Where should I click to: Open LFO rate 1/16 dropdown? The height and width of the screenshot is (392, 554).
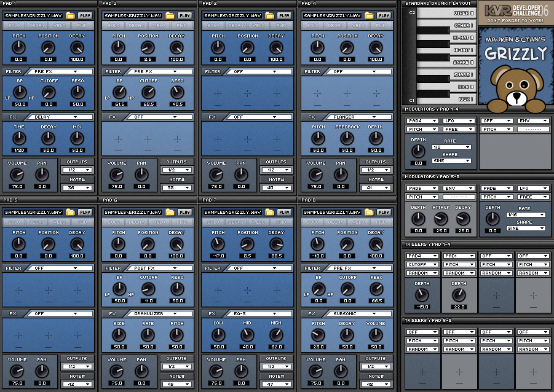click(526, 214)
